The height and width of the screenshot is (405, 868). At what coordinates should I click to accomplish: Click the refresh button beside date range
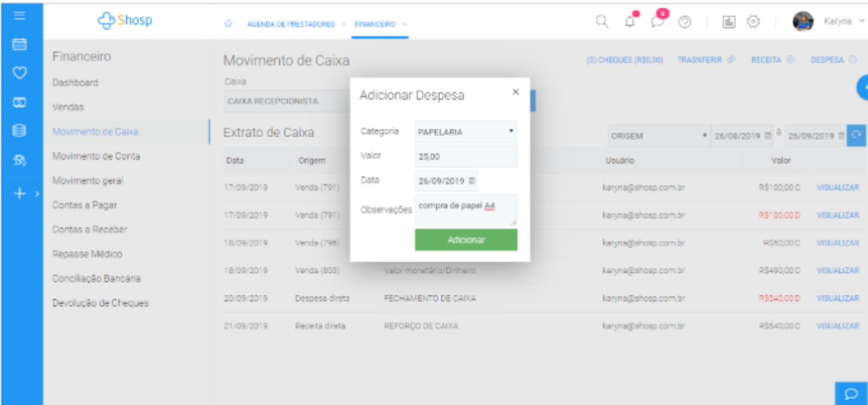tap(855, 136)
